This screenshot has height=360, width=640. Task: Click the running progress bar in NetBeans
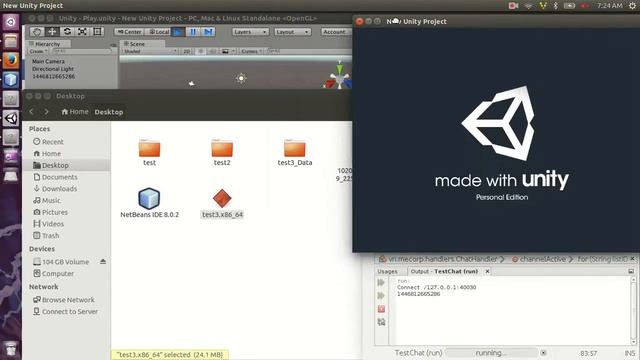click(x=491, y=353)
